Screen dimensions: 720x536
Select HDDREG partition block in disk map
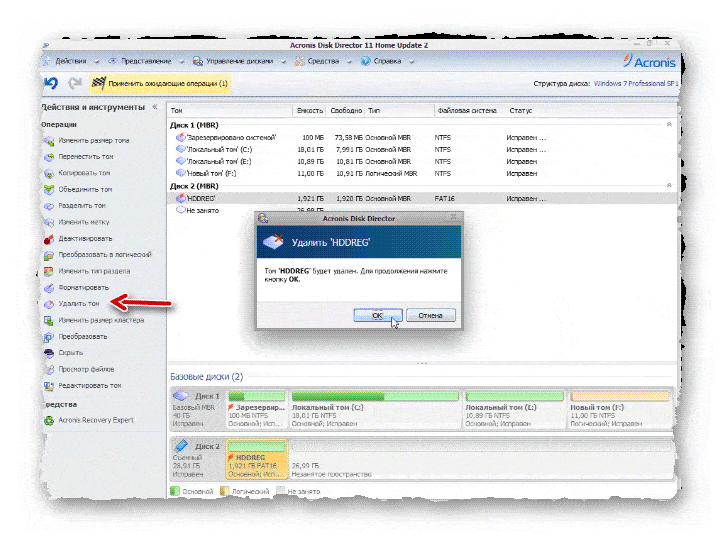coord(257,459)
